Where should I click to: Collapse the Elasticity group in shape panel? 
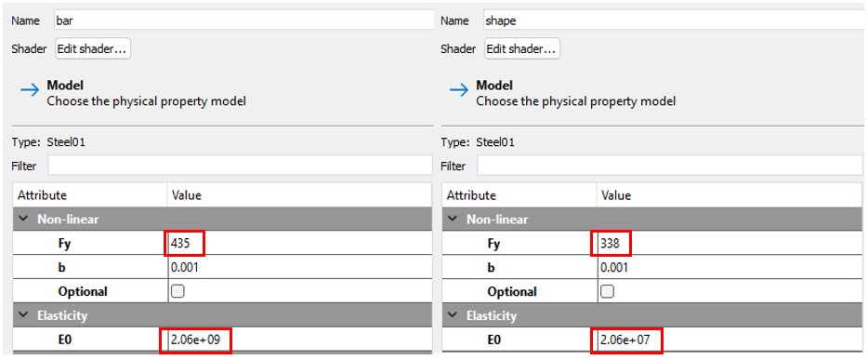453,315
